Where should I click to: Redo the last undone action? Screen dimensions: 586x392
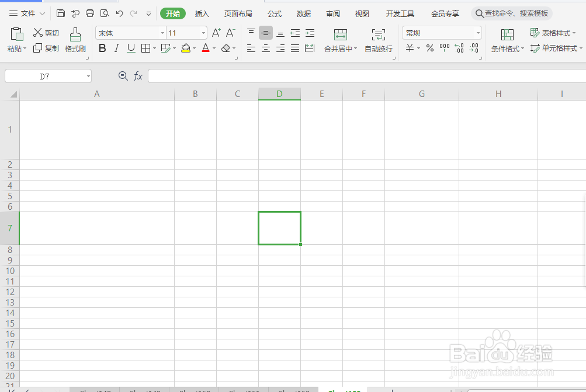click(x=133, y=13)
